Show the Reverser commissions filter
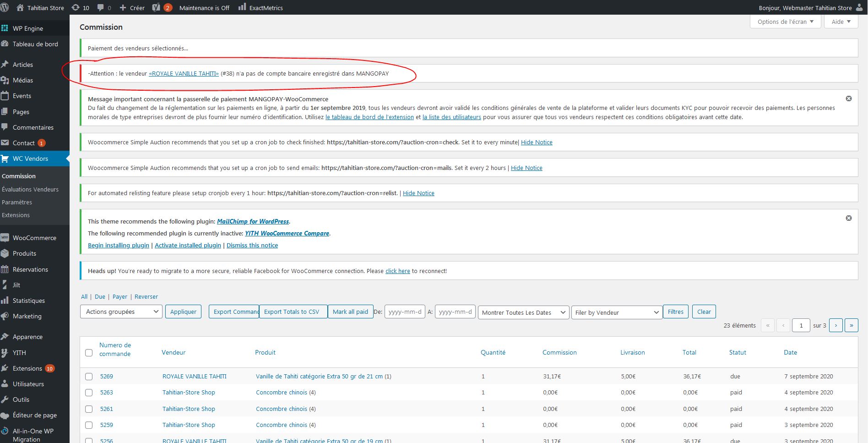868x443 pixels. [x=146, y=297]
